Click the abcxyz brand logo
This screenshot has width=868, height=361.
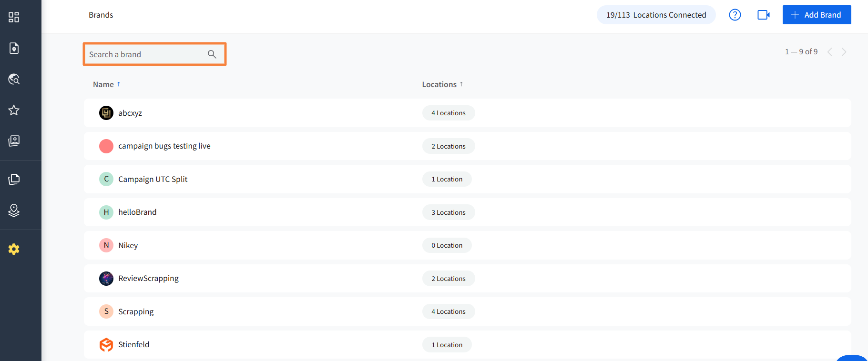click(x=106, y=113)
